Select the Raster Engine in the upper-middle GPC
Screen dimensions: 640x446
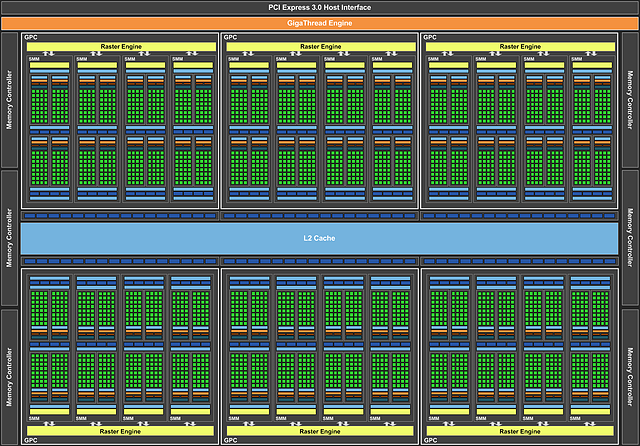[x=321, y=47]
